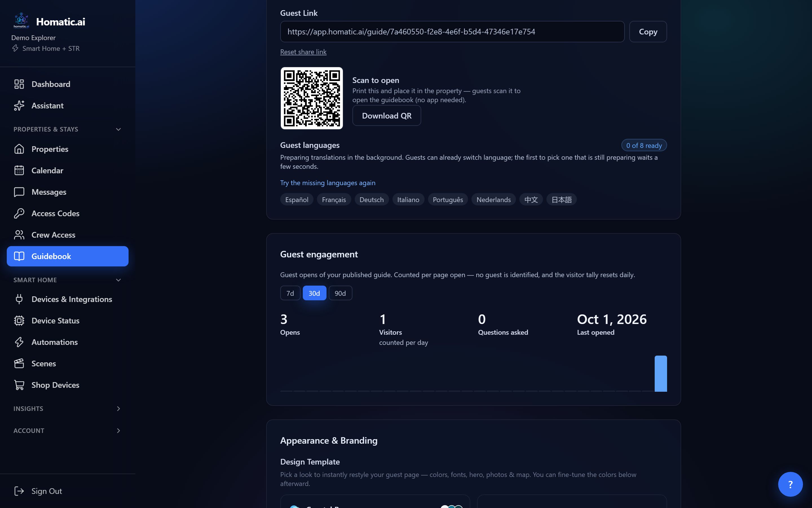Viewport: 812px width, 508px height.
Task: Select the 30d engagement range
Action: tap(314, 293)
